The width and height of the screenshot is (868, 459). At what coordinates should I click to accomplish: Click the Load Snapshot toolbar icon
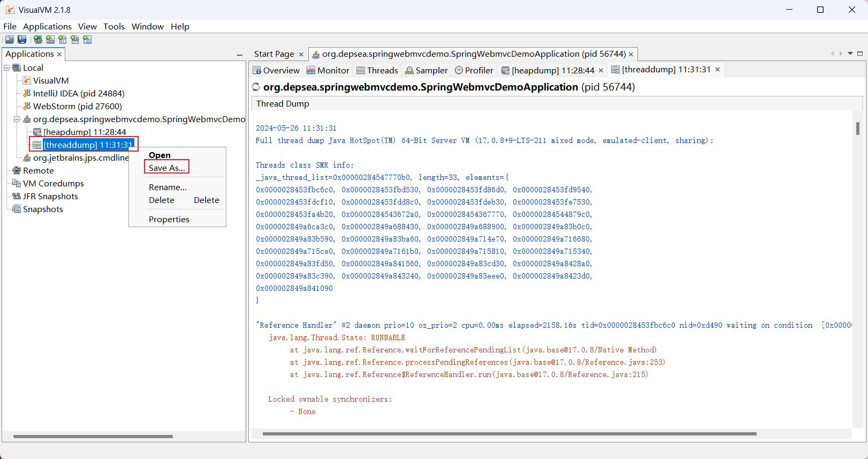[10, 40]
